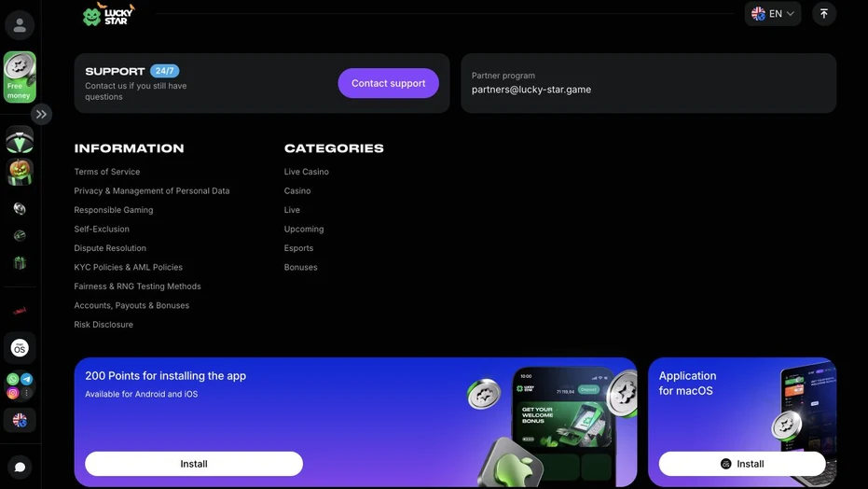
Task: Click the Free money coin icon
Action: click(x=20, y=77)
